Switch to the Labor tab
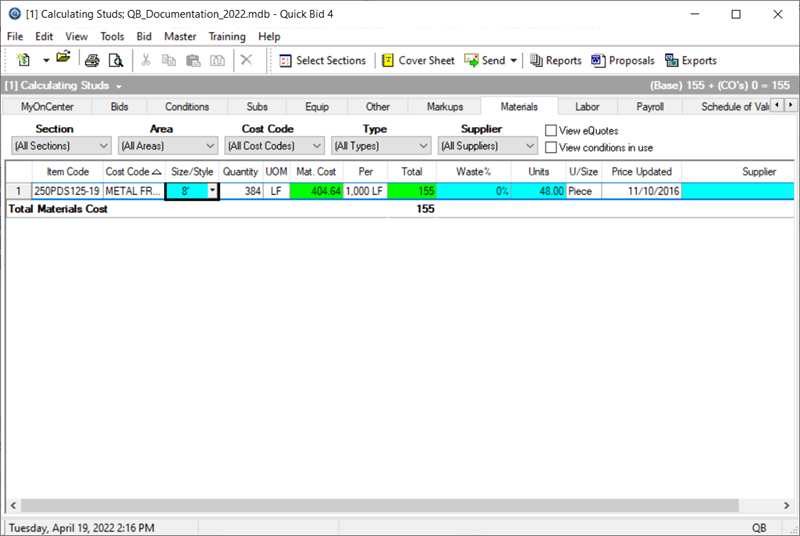The width and height of the screenshot is (800, 536). tap(587, 107)
